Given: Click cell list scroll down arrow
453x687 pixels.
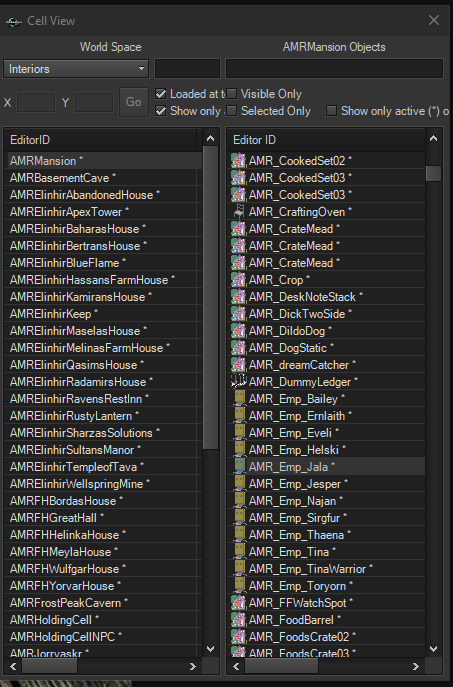Looking at the screenshot, I should pyautogui.click(x=210, y=649).
